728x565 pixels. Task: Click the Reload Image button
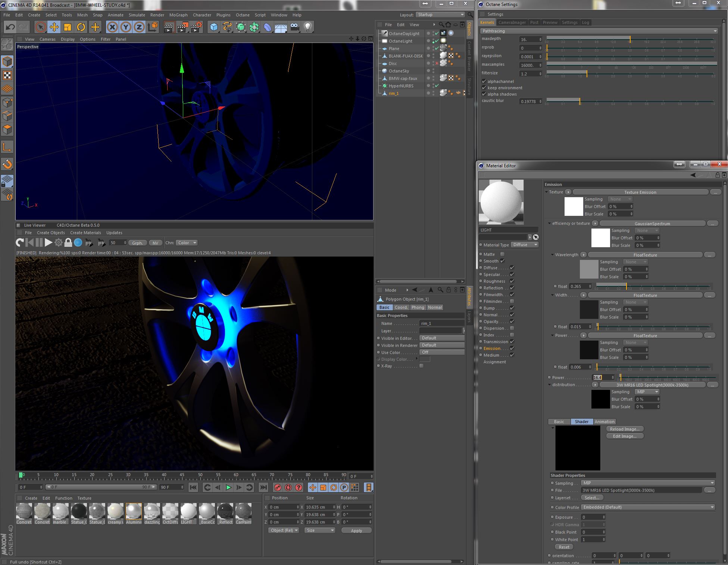tap(625, 429)
